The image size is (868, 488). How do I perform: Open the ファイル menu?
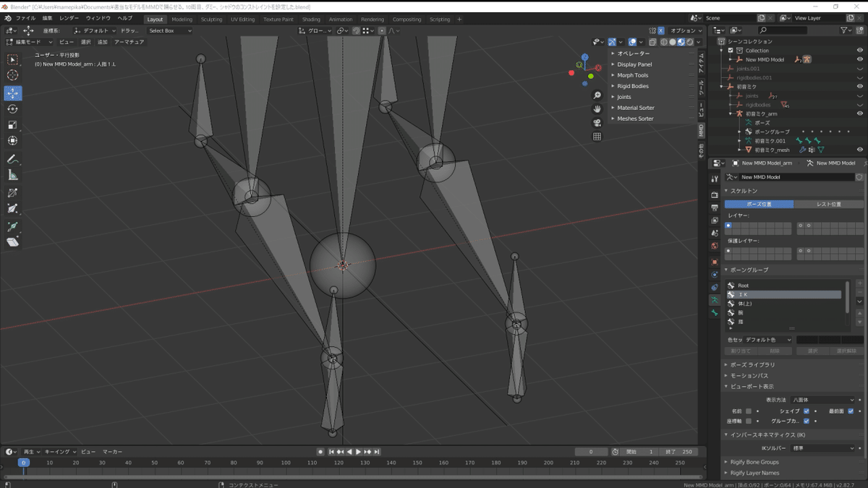[x=25, y=18]
